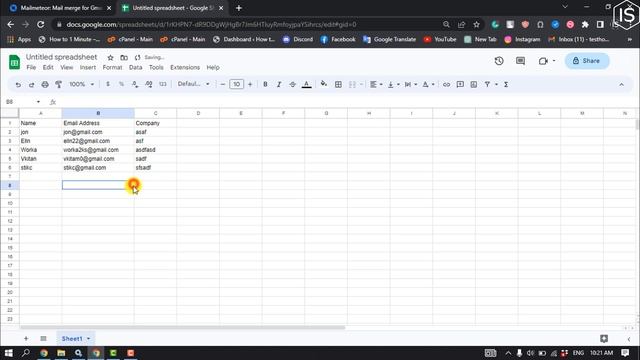
Task: Open the YouTube bookmark
Action: pos(440,39)
